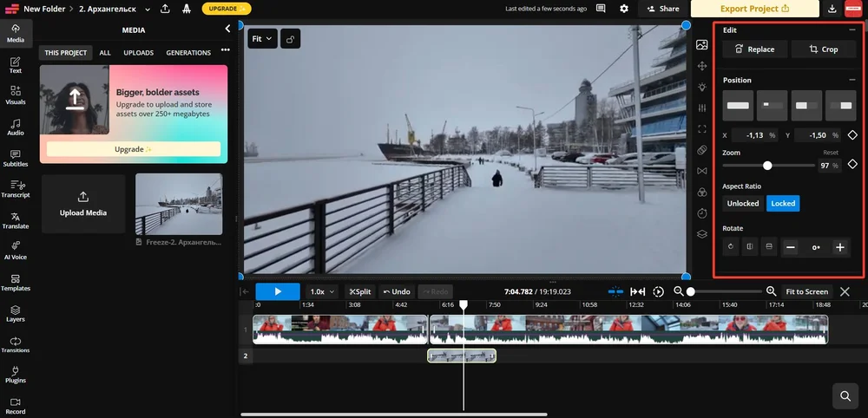The width and height of the screenshot is (868, 418).
Task: Switch to GENERATIONS tab
Action: [188, 53]
